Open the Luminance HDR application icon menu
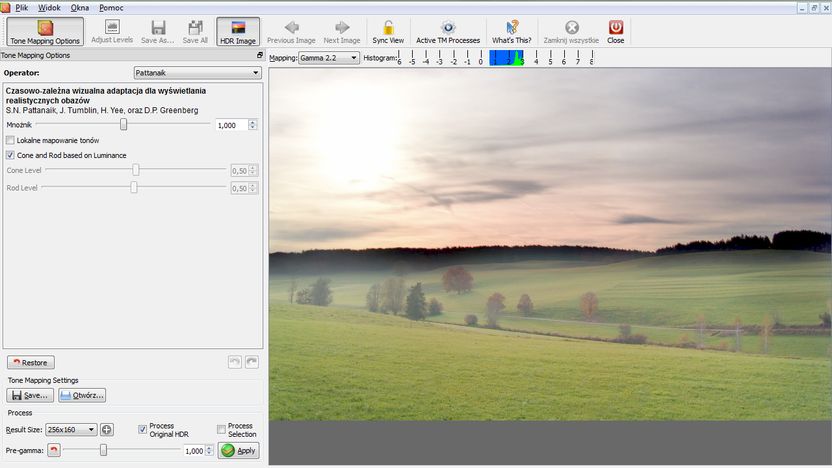The width and height of the screenshot is (832, 468). [x=5, y=7]
